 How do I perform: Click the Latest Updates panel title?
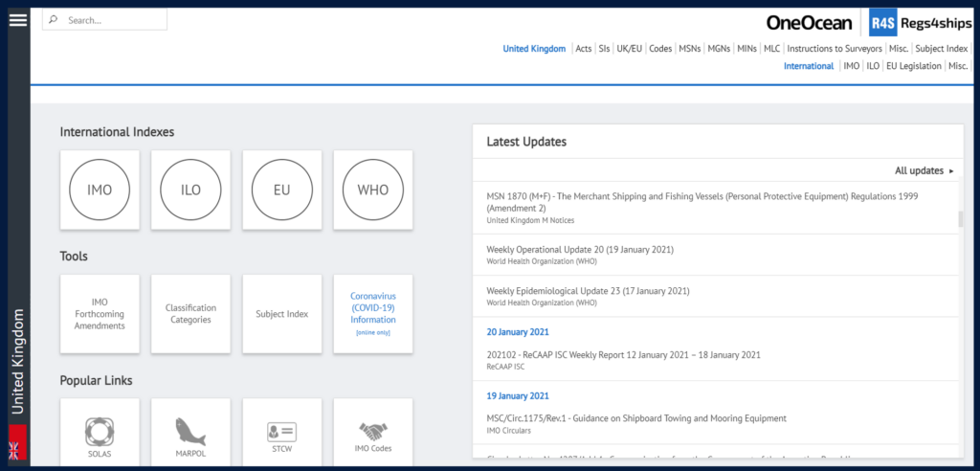click(526, 142)
